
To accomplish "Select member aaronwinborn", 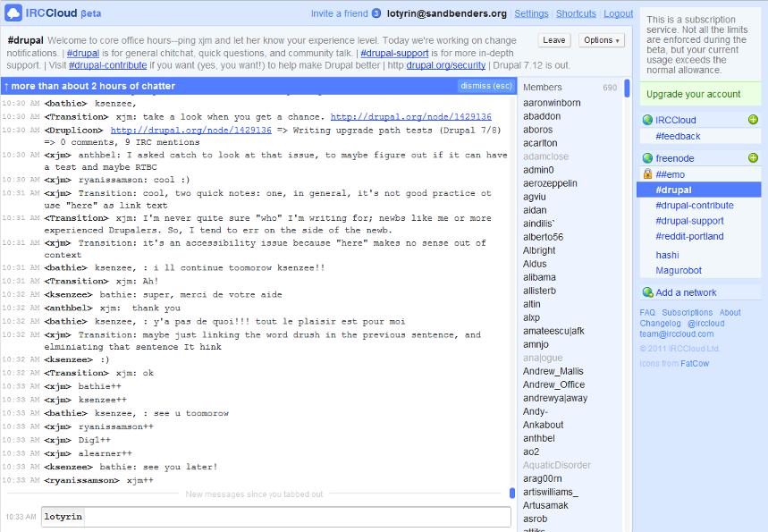I will point(552,103).
